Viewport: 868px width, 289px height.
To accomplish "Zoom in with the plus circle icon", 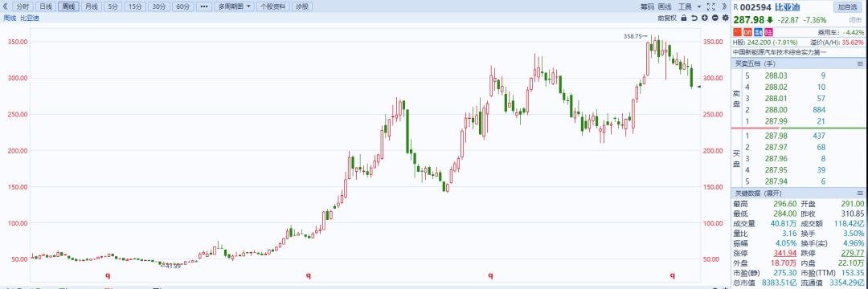I will (x=705, y=18).
